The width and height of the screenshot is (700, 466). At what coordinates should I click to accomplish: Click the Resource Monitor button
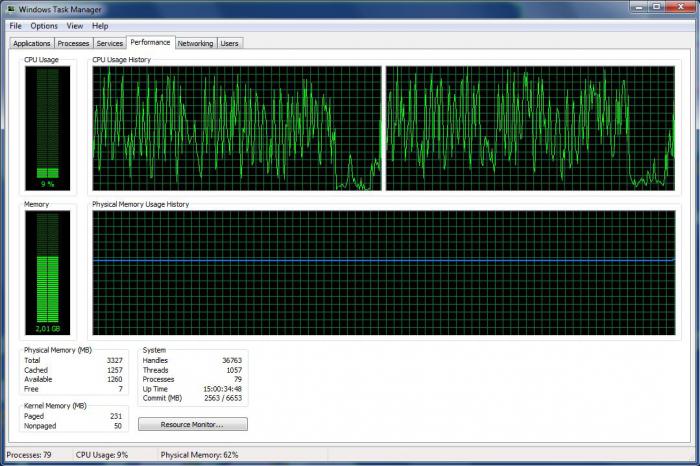[x=192, y=424]
